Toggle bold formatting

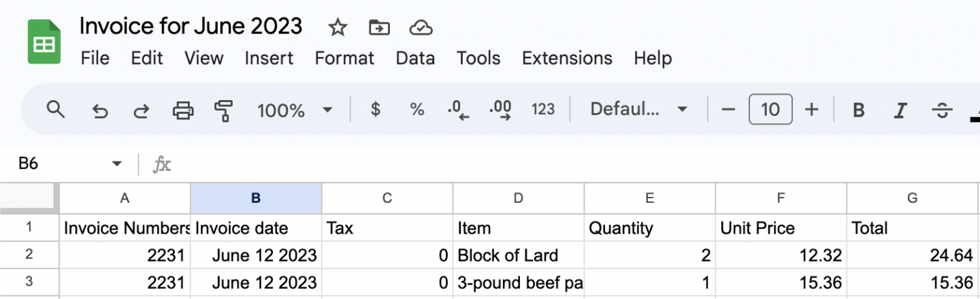pos(859,110)
